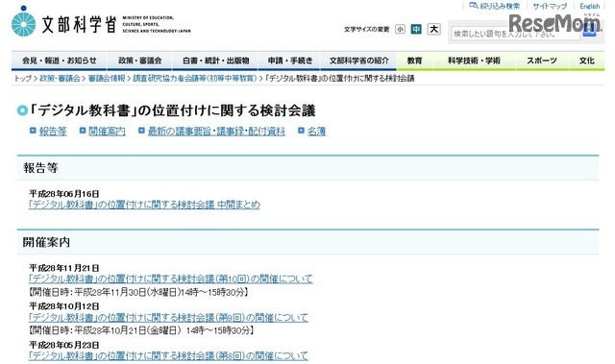This screenshot has width=615, height=364.
Task: Click arrow icon beside 名簿 link
Action: pyautogui.click(x=301, y=131)
